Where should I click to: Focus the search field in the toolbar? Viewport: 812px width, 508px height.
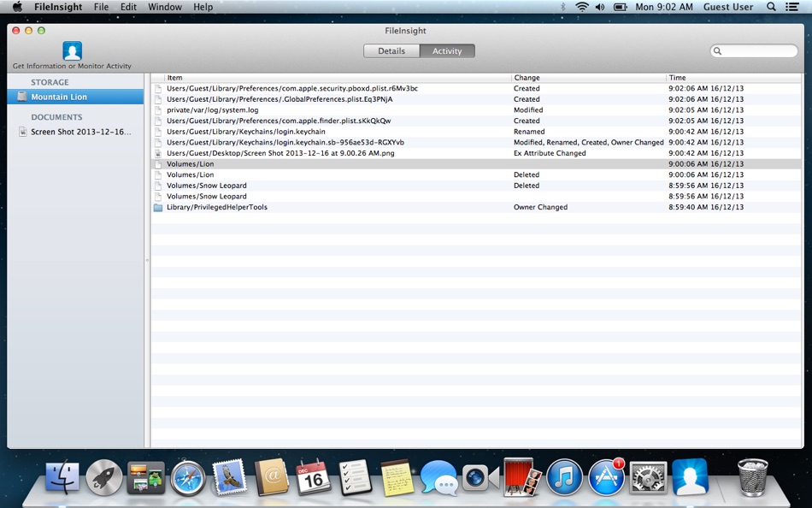click(x=754, y=50)
